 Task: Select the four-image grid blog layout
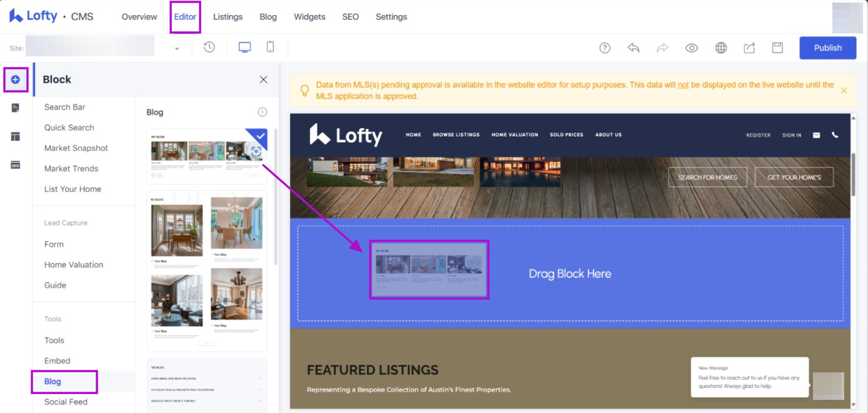[x=206, y=272]
